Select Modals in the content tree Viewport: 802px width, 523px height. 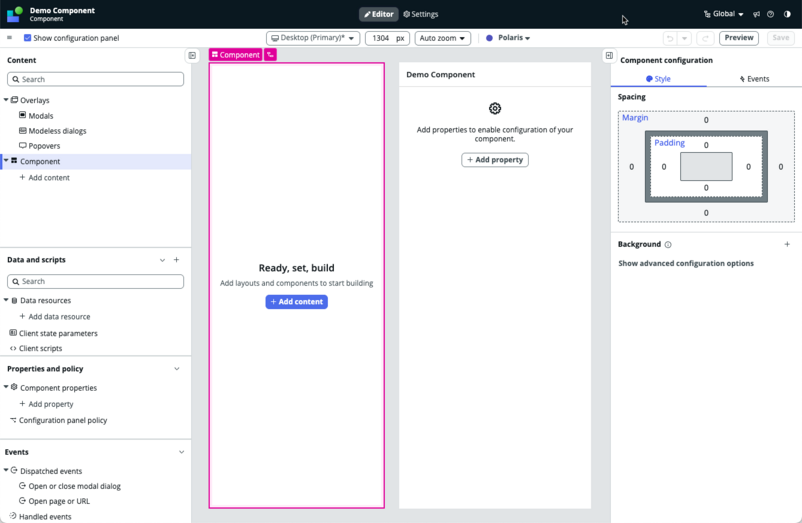point(40,116)
